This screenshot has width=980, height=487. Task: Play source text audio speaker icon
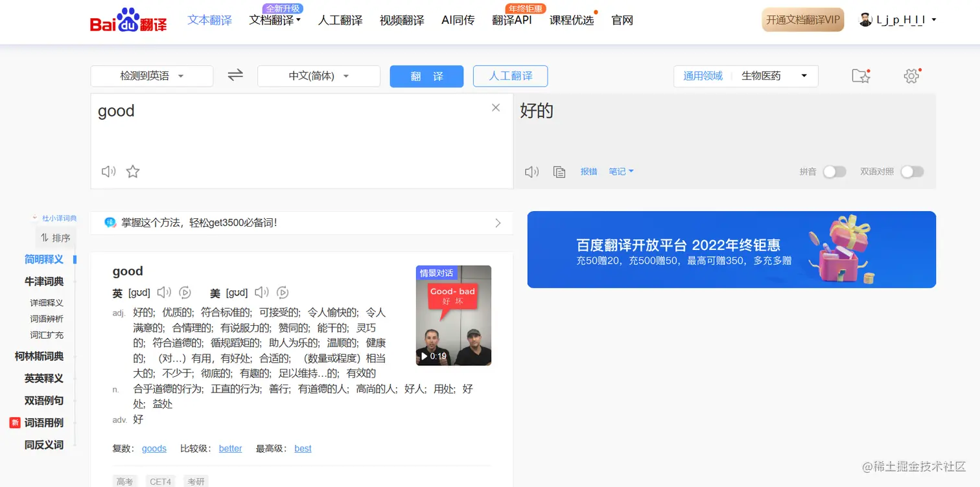pos(108,172)
